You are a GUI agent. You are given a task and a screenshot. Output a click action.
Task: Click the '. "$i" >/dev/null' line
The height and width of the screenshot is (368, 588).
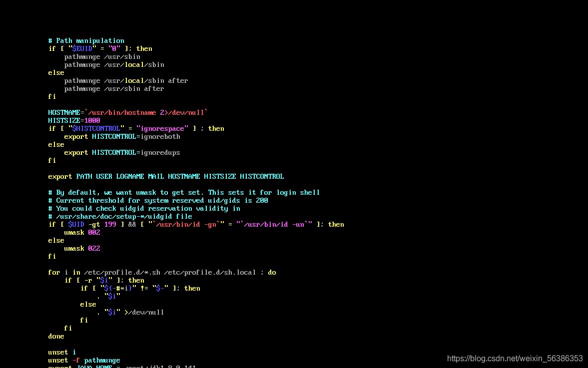pos(130,313)
